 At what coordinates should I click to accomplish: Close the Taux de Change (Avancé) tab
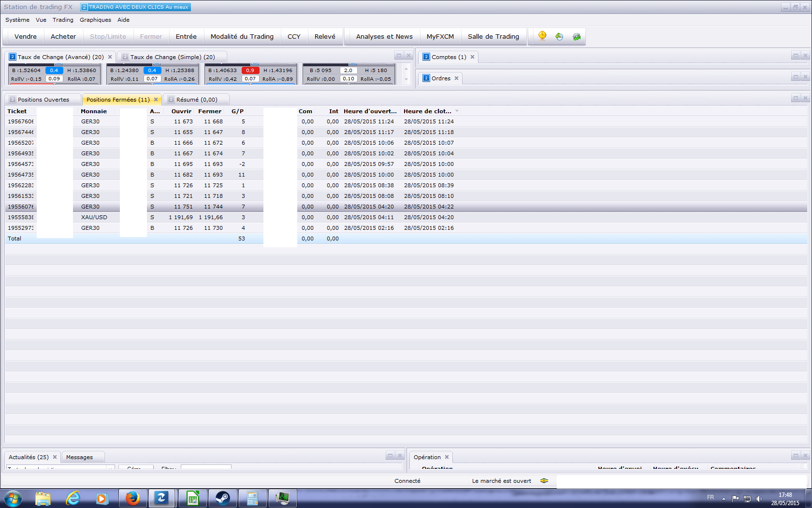tap(110, 57)
